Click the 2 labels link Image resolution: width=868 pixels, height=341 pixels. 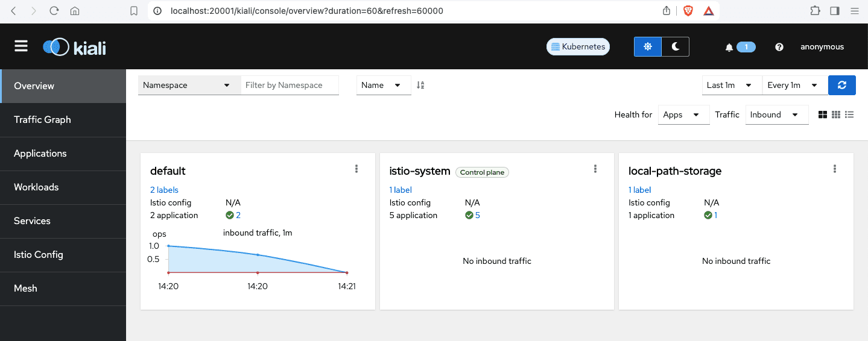pos(164,190)
